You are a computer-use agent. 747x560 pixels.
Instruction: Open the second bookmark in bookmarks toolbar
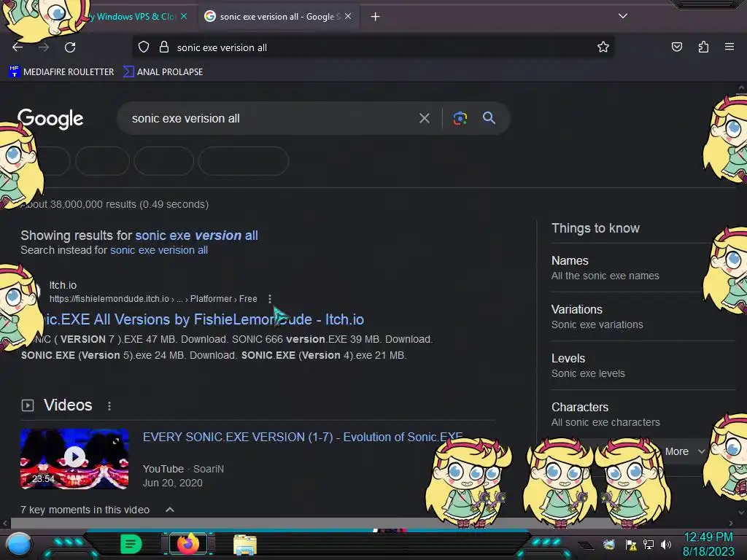pos(163,72)
